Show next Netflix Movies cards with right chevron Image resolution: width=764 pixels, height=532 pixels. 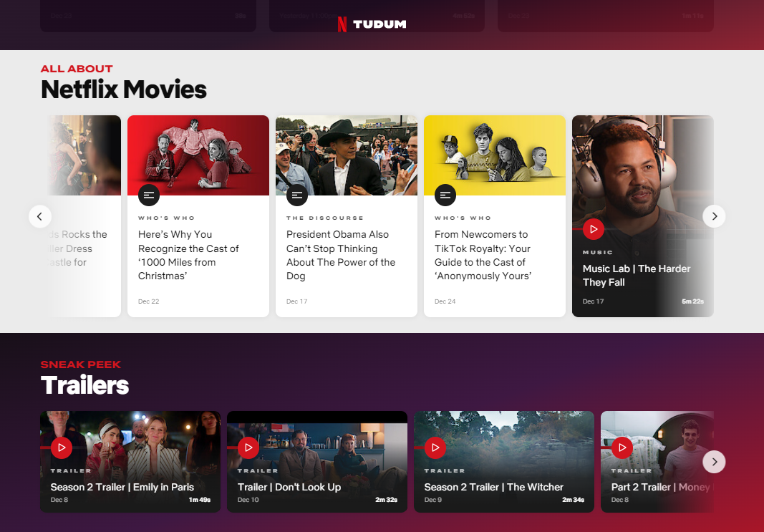tap(714, 216)
